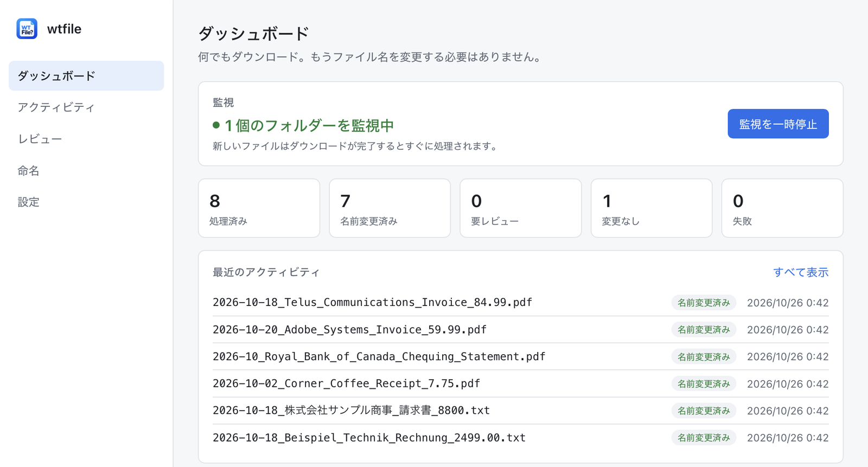The height and width of the screenshot is (467, 868).
Task: Select the 要レビュー stat card
Action: 521,208
